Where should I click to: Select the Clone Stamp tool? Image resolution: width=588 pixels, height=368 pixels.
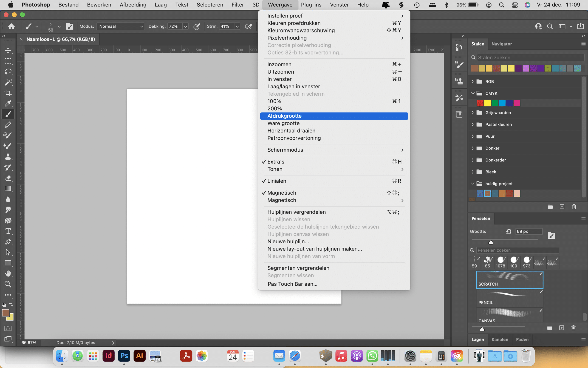(8, 156)
